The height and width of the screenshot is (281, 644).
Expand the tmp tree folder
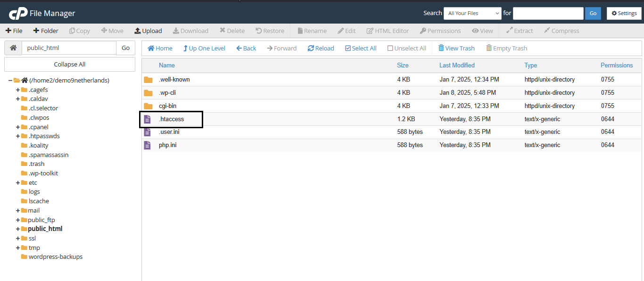click(x=18, y=248)
